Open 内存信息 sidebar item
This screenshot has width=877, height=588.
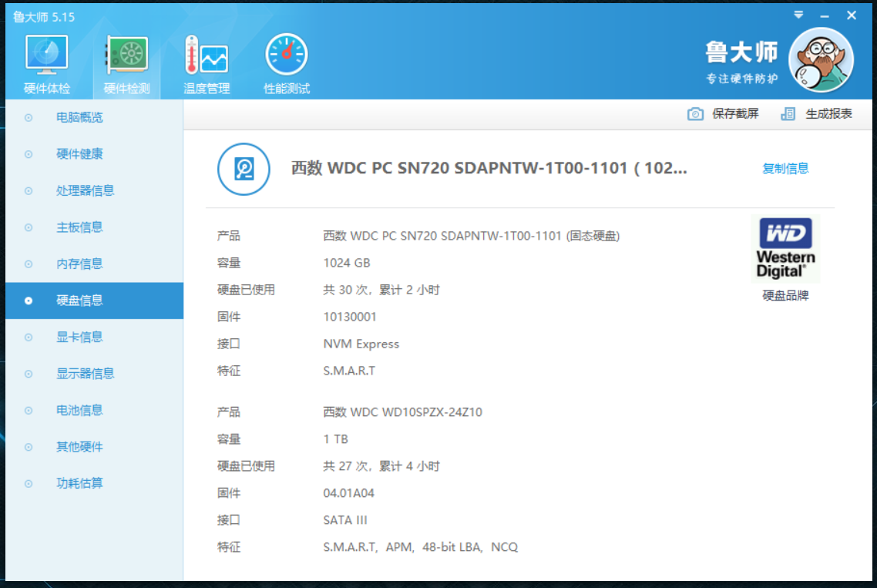click(95, 264)
